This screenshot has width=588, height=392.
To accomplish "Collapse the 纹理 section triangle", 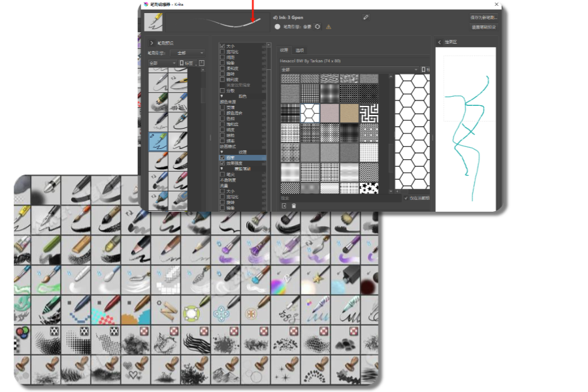I will (x=221, y=152).
